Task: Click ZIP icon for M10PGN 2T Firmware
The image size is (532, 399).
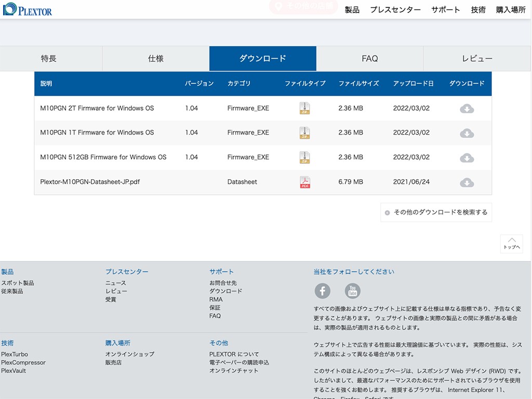Action: point(304,109)
